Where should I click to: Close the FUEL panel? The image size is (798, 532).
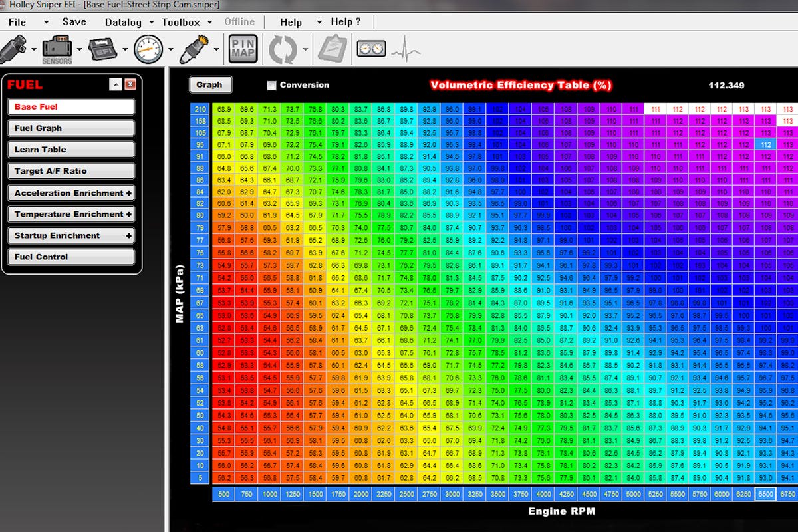tap(130, 84)
